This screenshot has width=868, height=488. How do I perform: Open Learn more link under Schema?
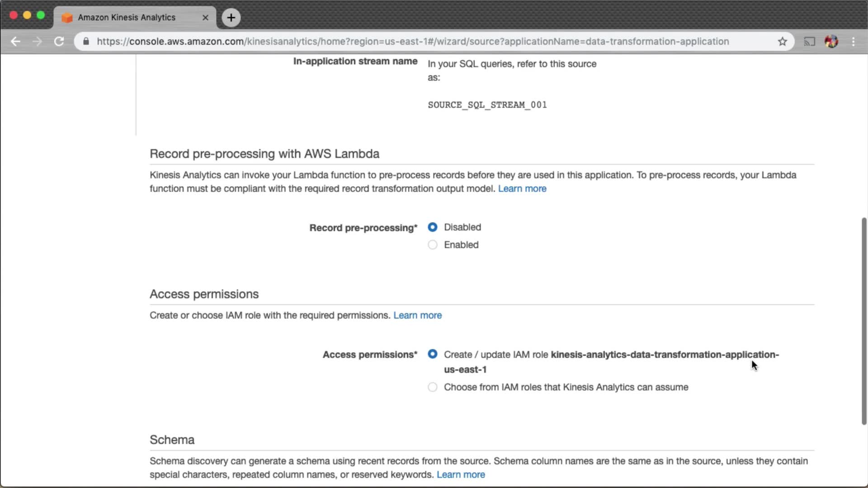click(460, 475)
